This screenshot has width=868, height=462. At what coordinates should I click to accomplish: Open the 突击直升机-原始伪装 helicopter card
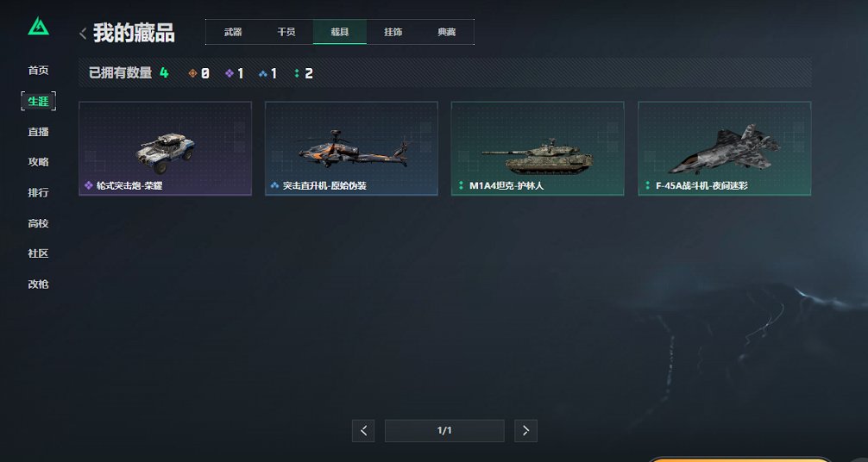[351, 148]
